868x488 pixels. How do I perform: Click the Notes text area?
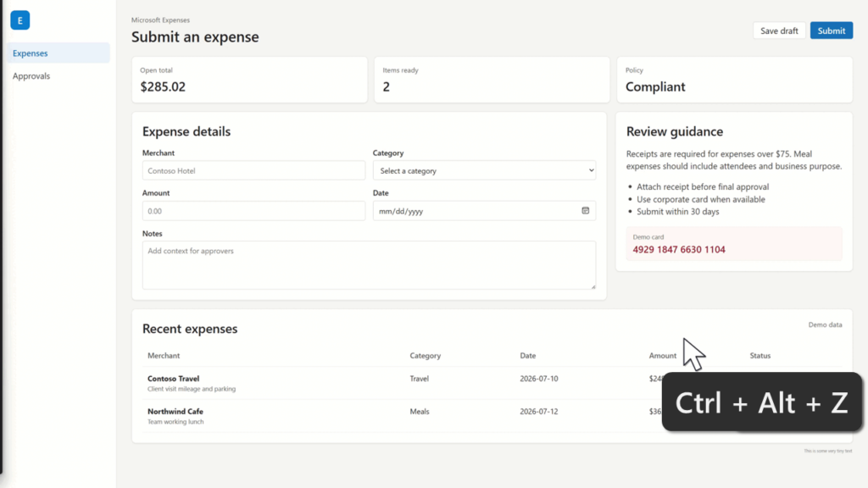tap(369, 265)
